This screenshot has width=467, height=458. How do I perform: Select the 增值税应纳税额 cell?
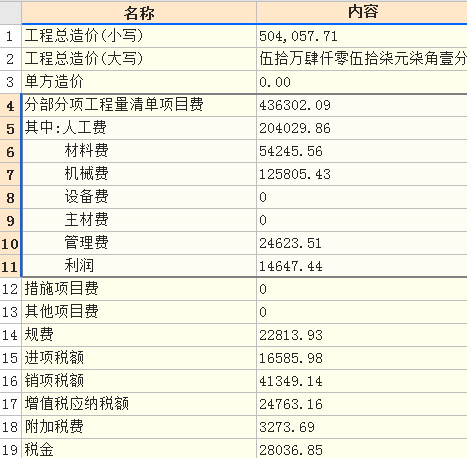click(139, 404)
